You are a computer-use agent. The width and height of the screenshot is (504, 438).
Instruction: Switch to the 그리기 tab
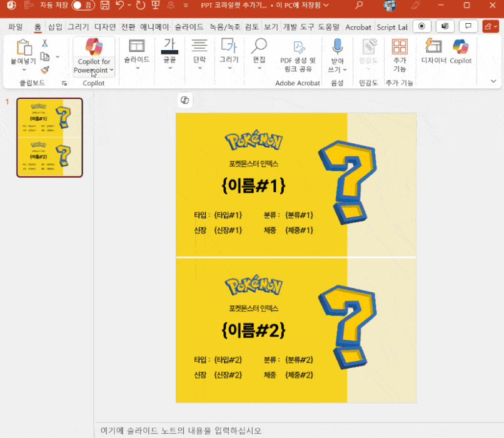[x=78, y=27]
